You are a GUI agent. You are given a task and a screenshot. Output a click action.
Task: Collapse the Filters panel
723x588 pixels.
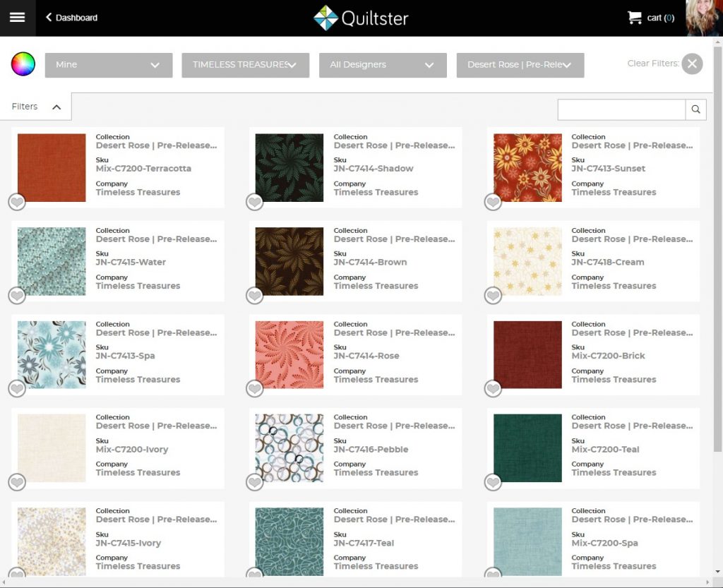(x=36, y=107)
